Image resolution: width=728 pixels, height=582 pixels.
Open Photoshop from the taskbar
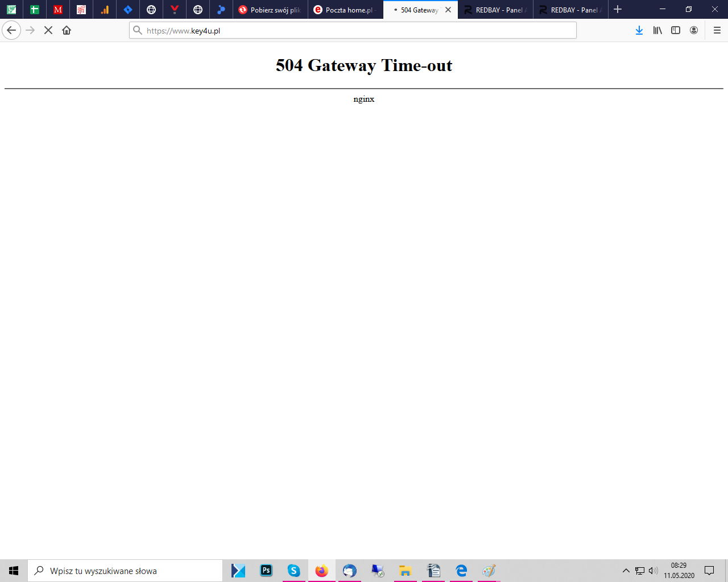[x=266, y=571]
